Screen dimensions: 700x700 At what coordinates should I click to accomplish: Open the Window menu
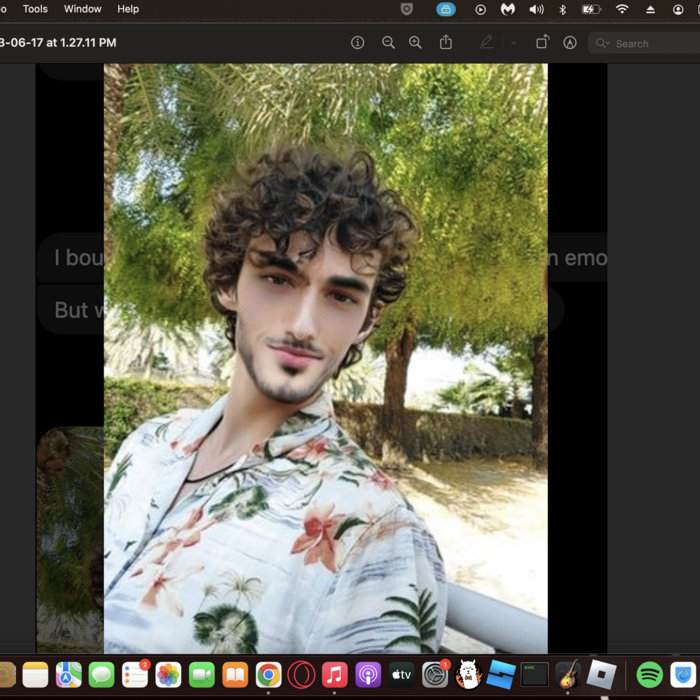(82, 9)
